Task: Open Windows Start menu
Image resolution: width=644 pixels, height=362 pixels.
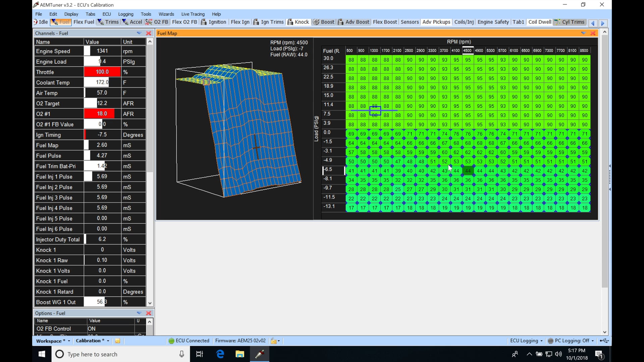Action: click(42, 354)
